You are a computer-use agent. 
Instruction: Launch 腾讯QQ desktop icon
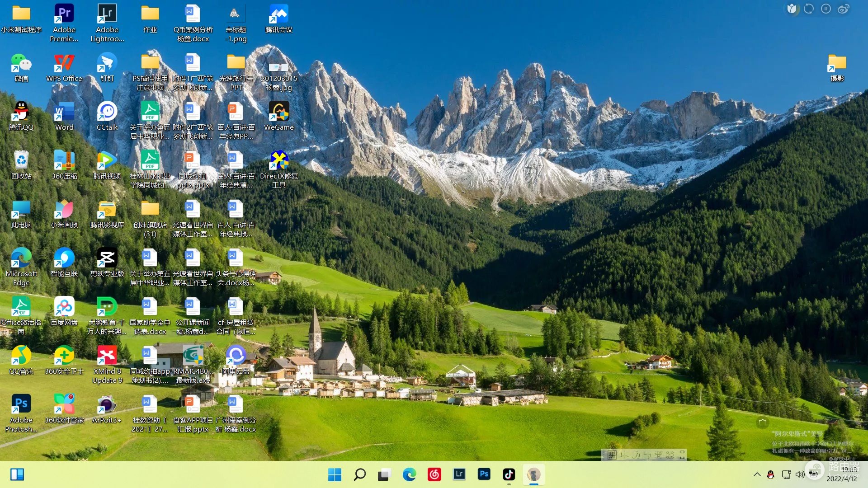[x=21, y=117]
